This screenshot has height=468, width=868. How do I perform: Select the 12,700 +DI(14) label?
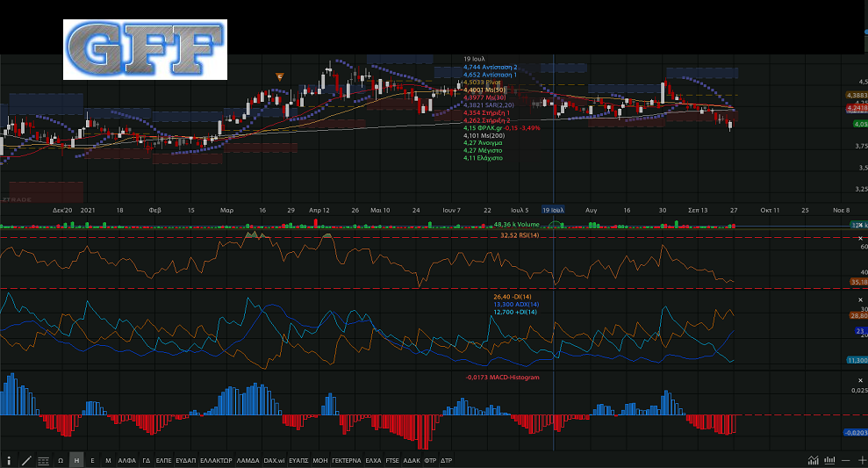[x=515, y=312]
